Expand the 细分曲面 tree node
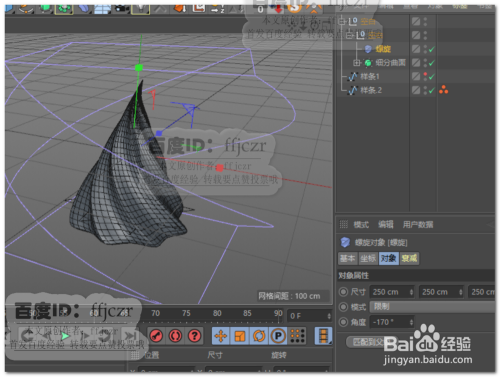 357,63
